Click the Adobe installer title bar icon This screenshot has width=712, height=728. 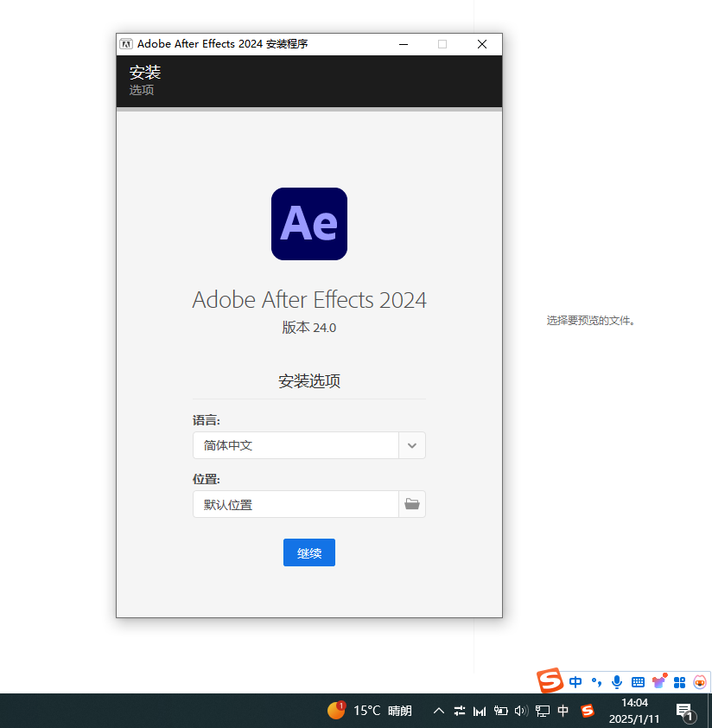pos(126,44)
